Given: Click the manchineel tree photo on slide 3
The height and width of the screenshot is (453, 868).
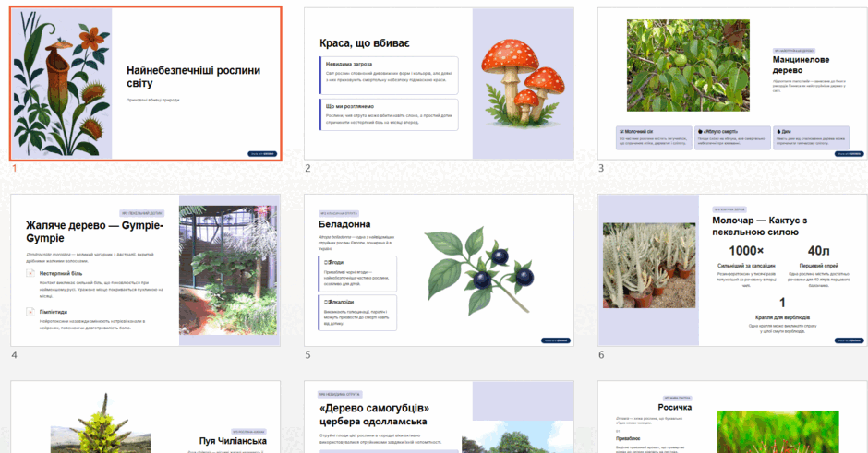Looking at the screenshot, I should point(688,66).
